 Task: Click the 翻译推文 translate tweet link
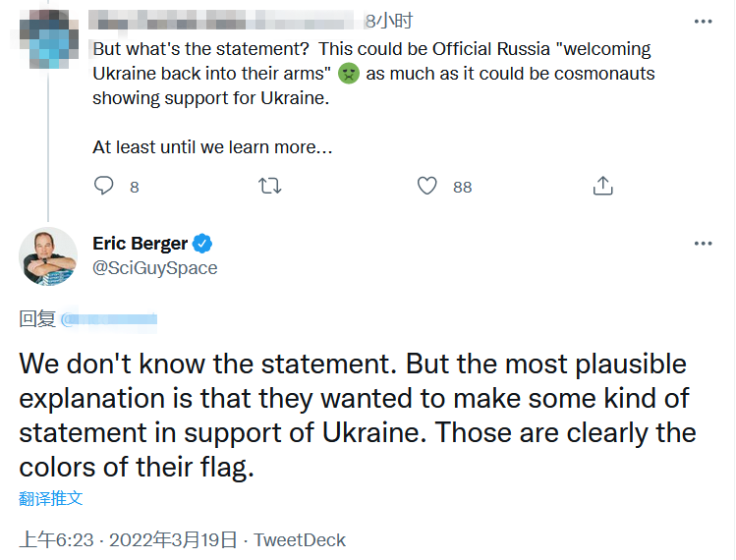pyautogui.click(x=51, y=498)
